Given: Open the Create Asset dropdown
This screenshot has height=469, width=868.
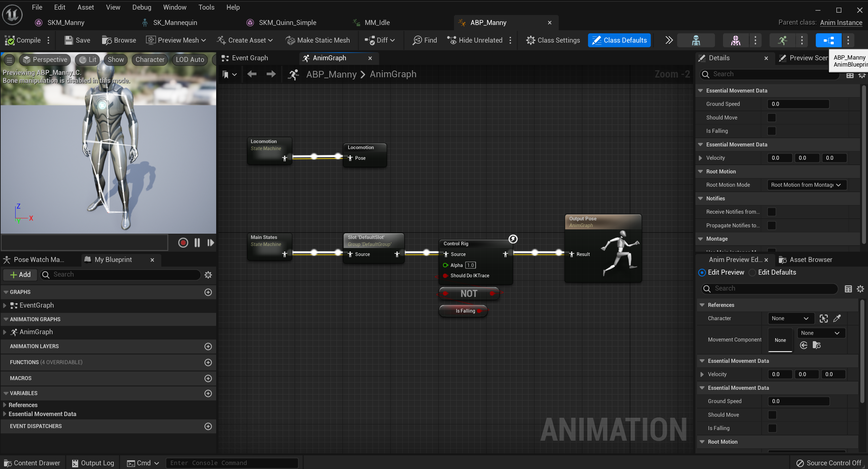Looking at the screenshot, I should point(245,40).
